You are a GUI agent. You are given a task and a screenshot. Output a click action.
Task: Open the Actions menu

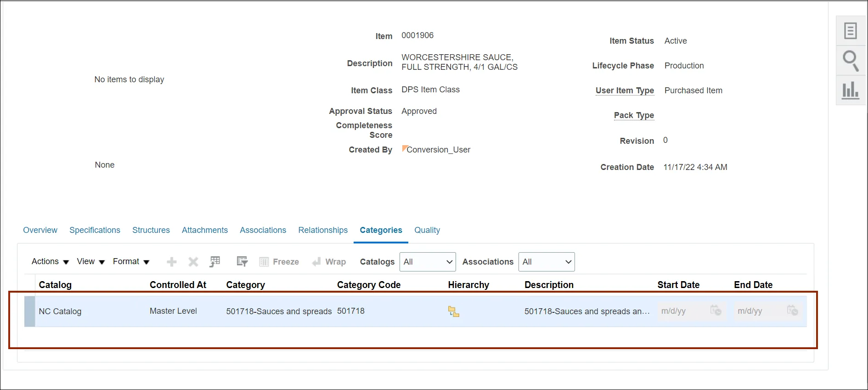(50, 262)
